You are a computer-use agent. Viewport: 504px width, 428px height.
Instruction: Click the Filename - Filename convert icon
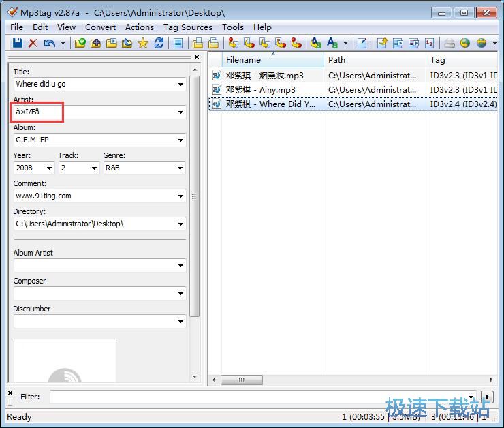click(x=265, y=43)
